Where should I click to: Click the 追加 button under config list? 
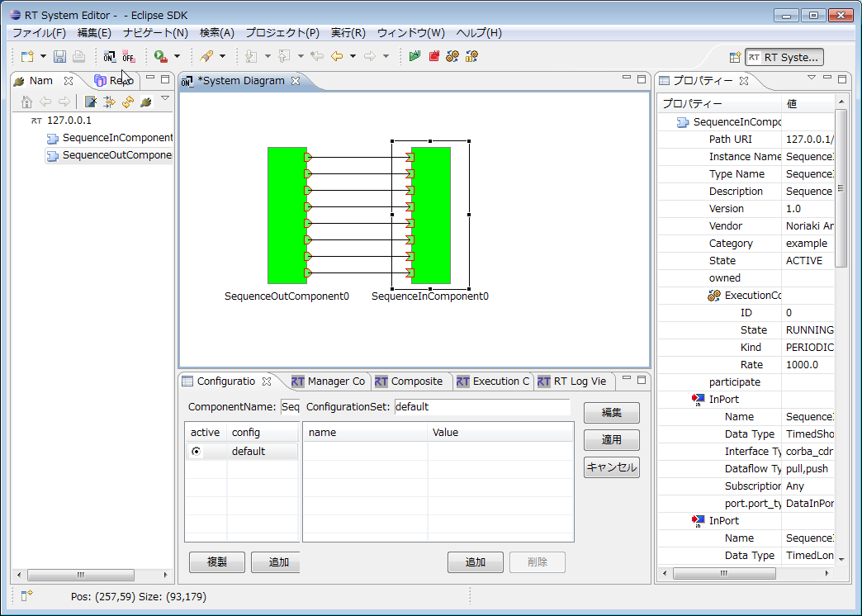click(276, 562)
